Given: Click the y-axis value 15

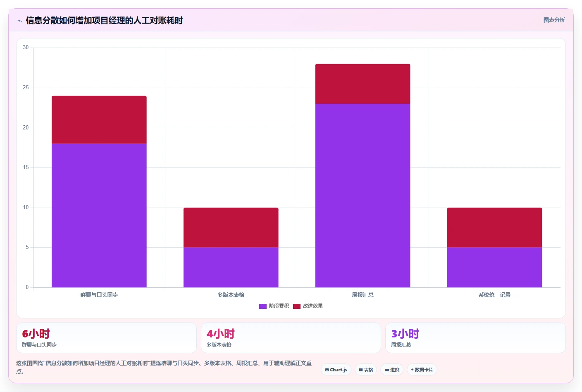Looking at the screenshot, I should [26, 167].
